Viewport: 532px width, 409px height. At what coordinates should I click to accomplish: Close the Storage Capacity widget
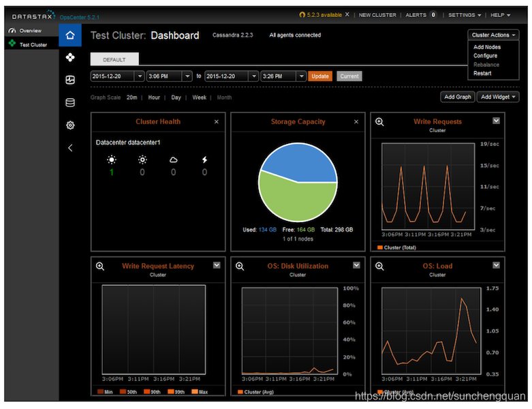[x=356, y=121]
